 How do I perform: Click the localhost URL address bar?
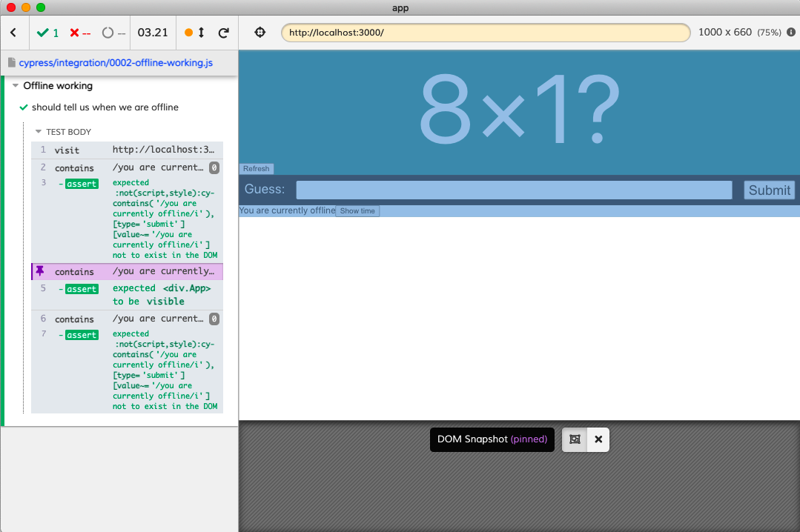coord(486,33)
